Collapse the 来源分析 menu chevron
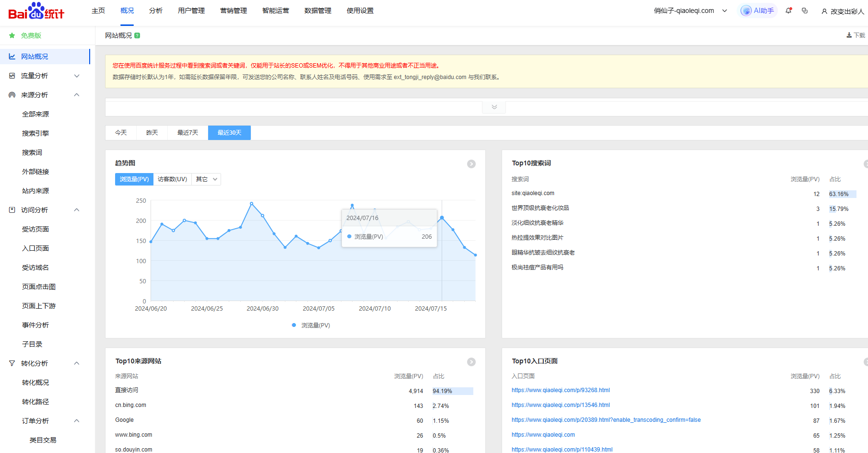The height and width of the screenshot is (453, 868). point(77,95)
